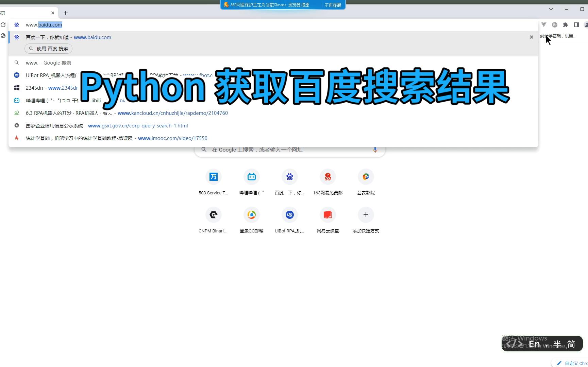Open the UiBot RPA shortcut tile

(x=289, y=220)
